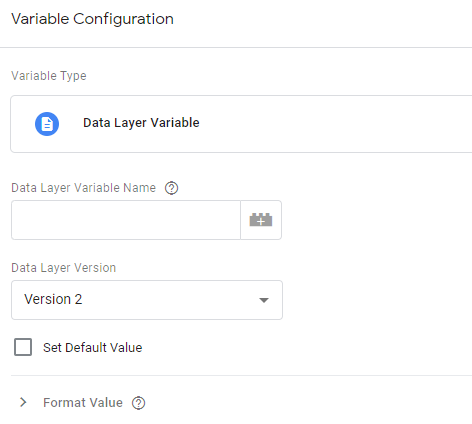The width and height of the screenshot is (472, 424).
Task: Click the Data Layer Variable Name label
Action: point(83,188)
